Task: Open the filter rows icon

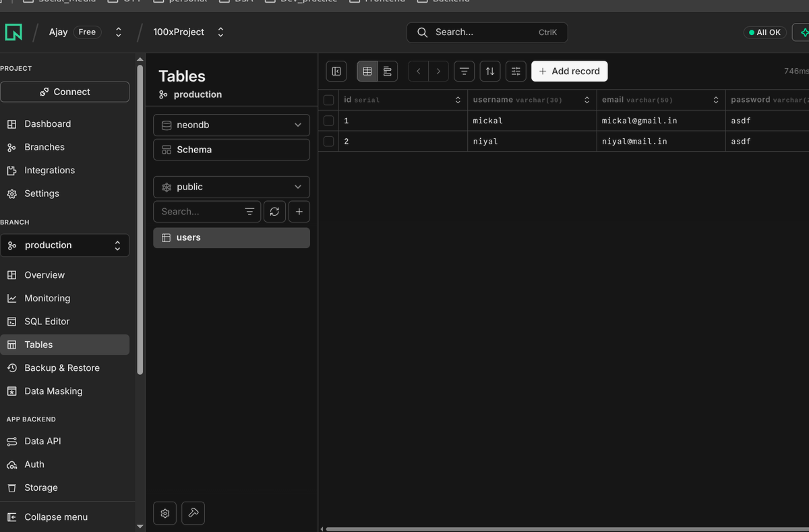Action: tap(464, 71)
